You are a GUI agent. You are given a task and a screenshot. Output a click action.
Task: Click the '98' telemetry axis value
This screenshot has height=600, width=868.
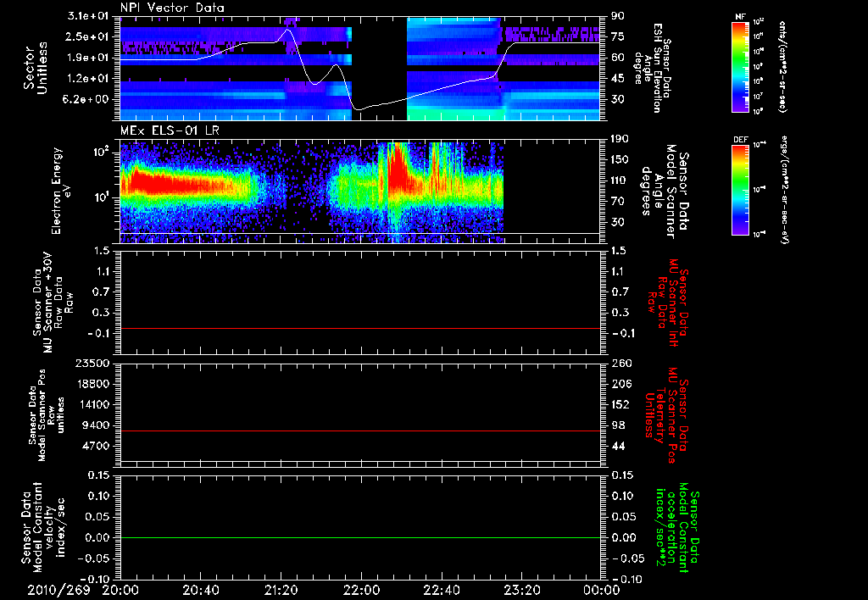coord(618,425)
